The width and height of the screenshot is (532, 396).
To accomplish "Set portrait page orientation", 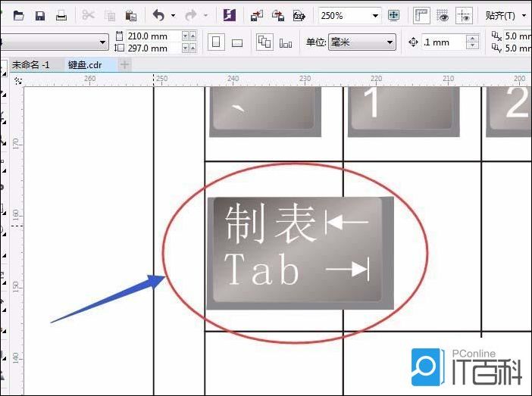I will 216,42.
